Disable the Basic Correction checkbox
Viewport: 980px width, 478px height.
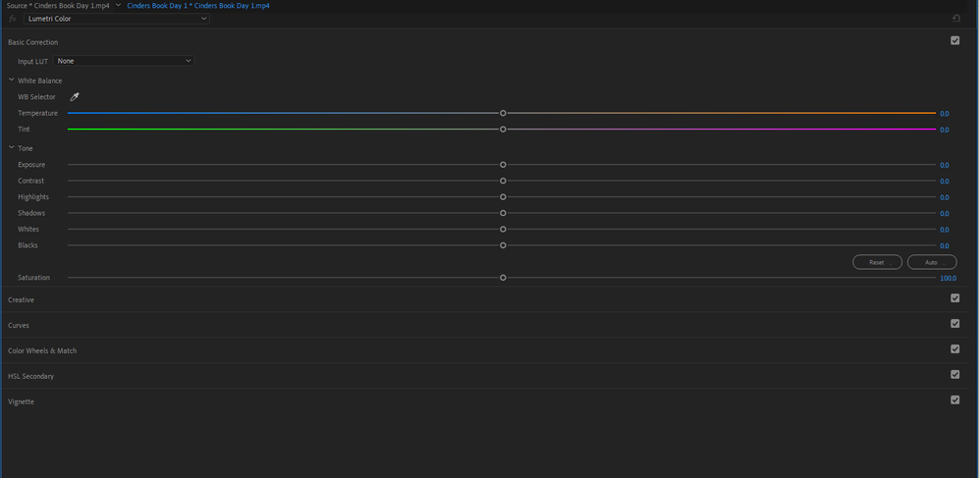[954, 41]
